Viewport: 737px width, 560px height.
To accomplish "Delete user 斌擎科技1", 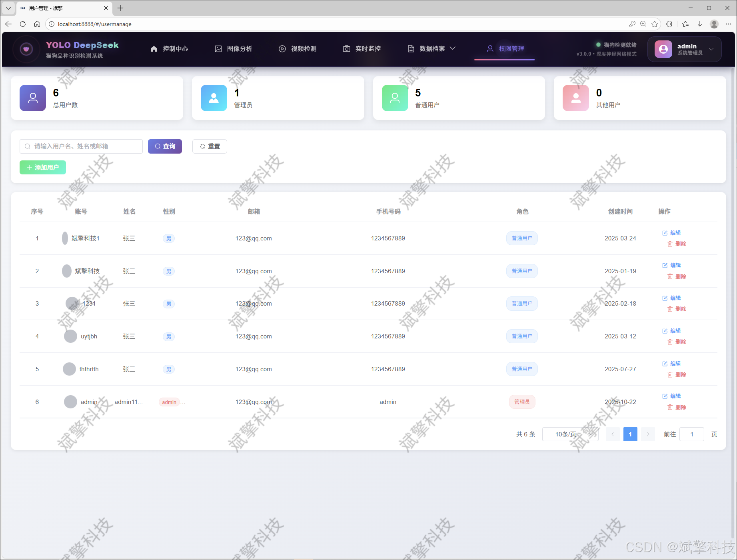I will (x=677, y=244).
